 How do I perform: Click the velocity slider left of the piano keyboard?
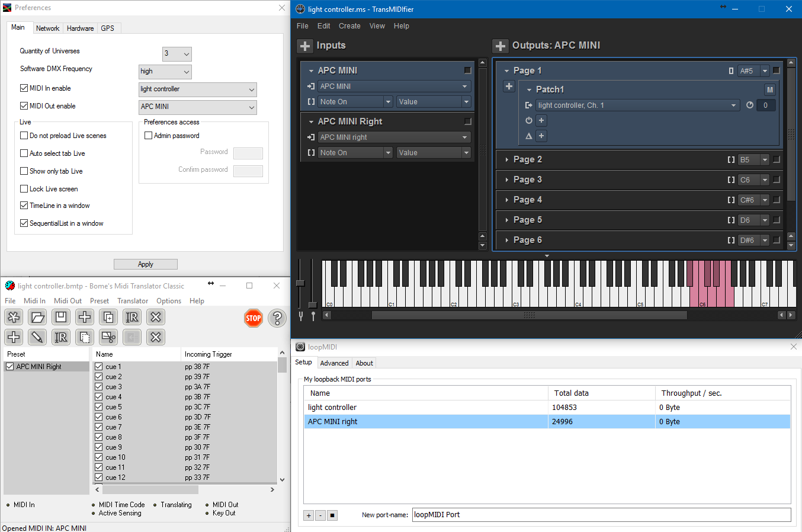300,283
